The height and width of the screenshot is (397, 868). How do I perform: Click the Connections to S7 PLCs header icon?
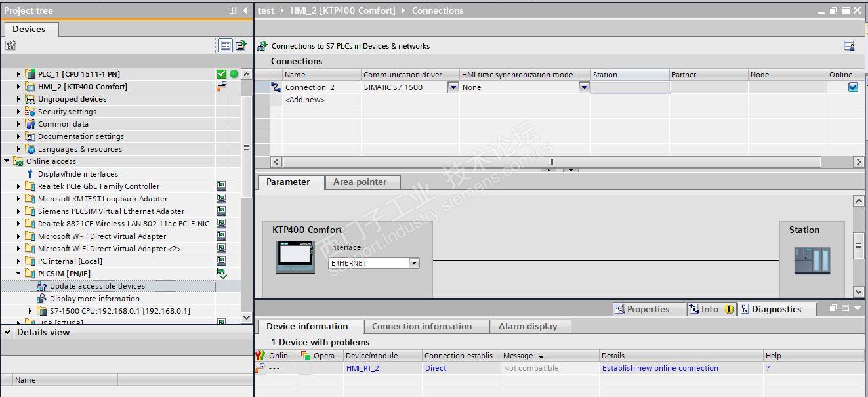262,46
